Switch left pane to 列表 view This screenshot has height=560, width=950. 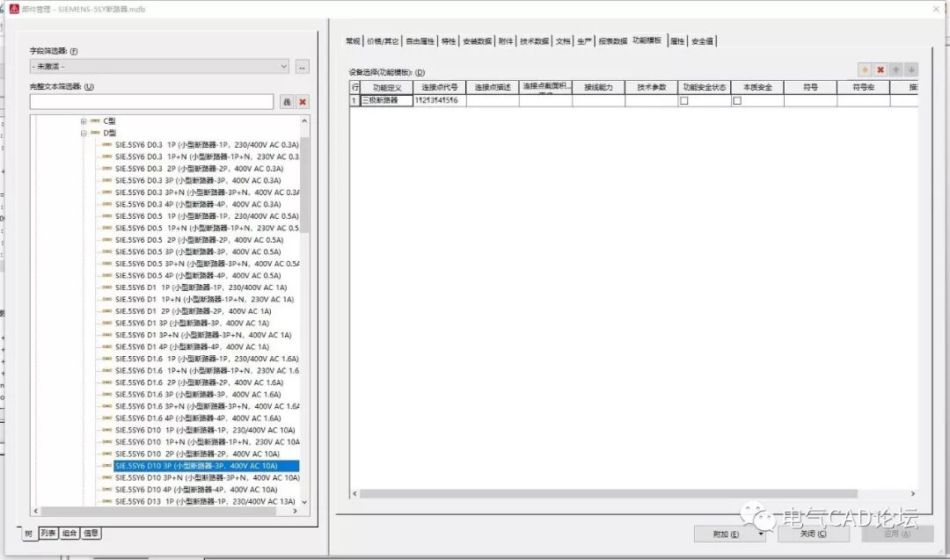(x=48, y=534)
